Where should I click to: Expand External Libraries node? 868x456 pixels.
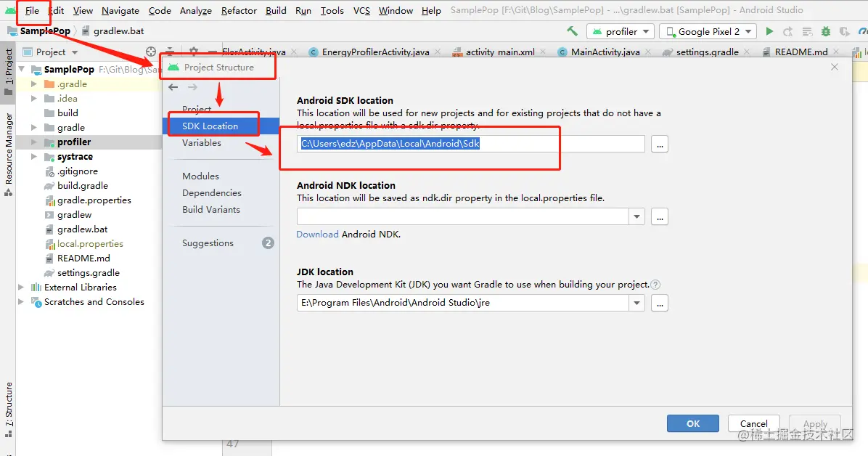(21, 287)
